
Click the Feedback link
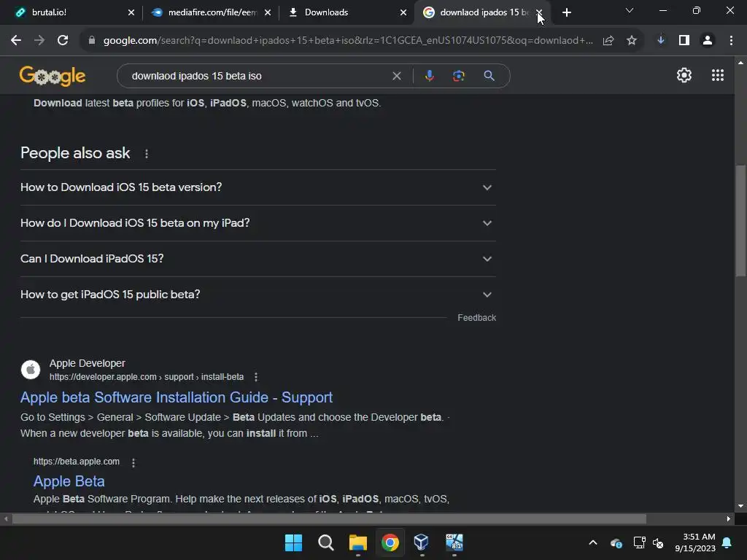pos(476,318)
